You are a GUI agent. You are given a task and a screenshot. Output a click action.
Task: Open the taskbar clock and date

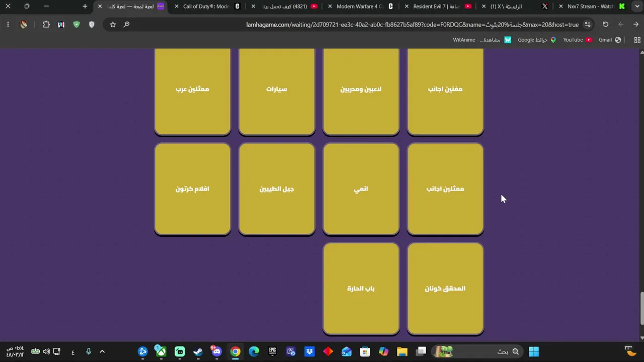click(x=15, y=351)
